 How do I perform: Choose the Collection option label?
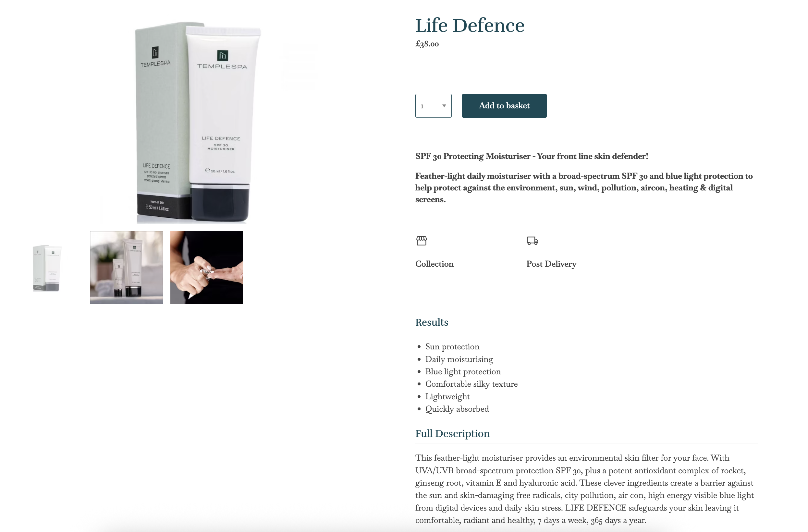coord(434,264)
